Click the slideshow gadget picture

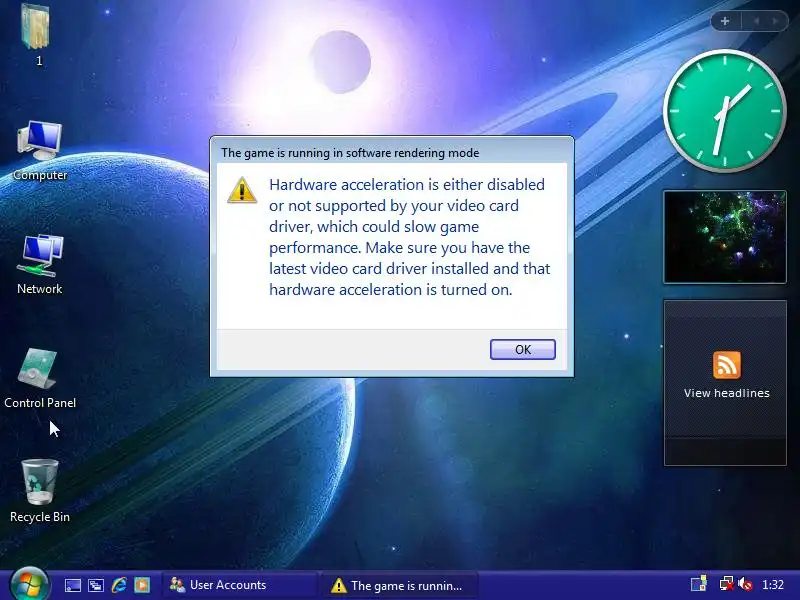(725, 237)
